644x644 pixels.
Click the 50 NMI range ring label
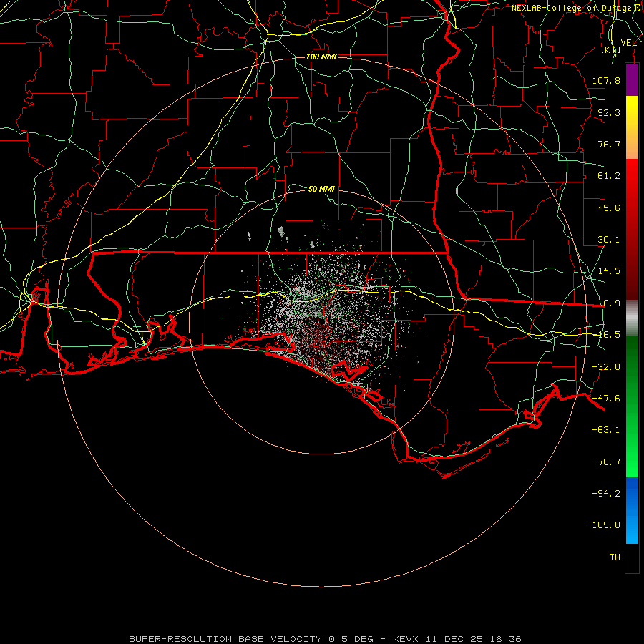click(321, 189)
